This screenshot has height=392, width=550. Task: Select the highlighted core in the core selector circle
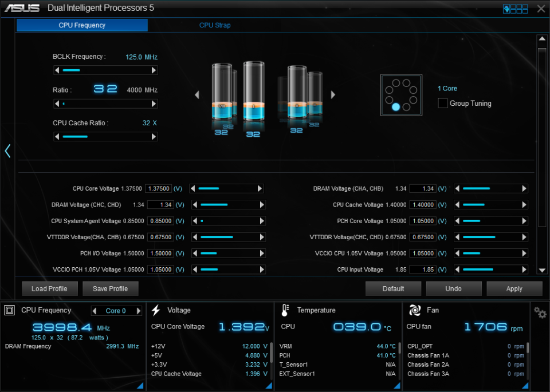[396, 107]
